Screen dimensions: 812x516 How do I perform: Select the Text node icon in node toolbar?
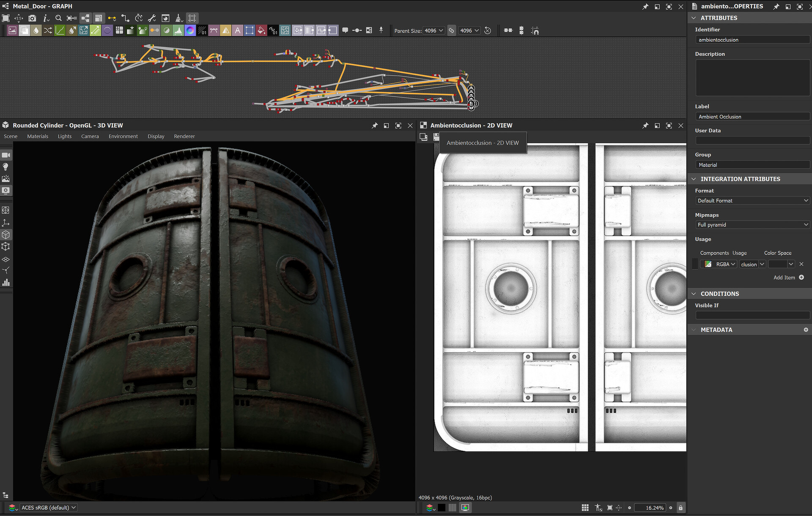coord(238,30)
